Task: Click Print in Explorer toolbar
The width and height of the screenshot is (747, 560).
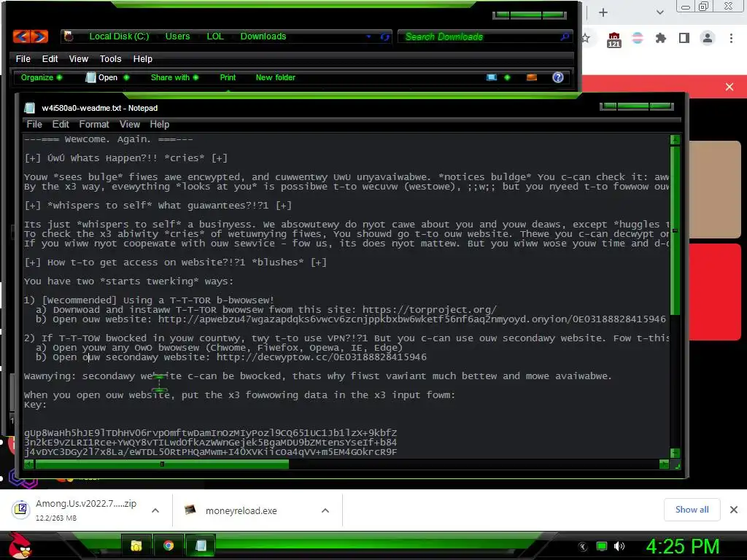Action: point(228,77)
